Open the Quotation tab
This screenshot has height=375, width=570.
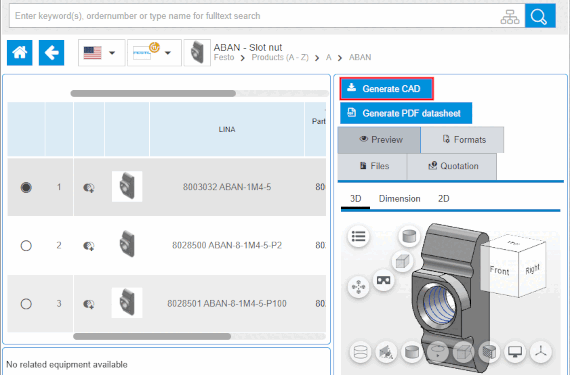[452, 166]
